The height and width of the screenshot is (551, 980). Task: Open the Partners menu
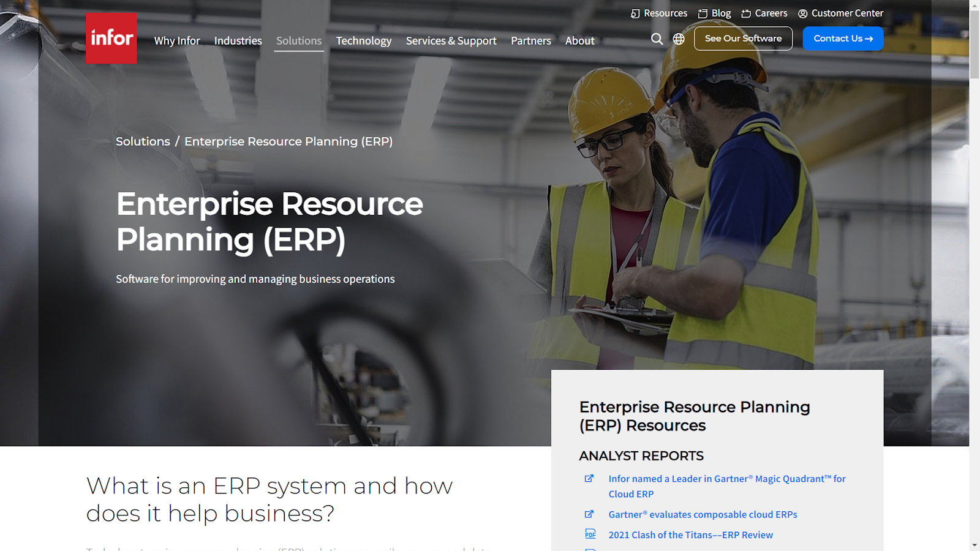coord(531,41)
